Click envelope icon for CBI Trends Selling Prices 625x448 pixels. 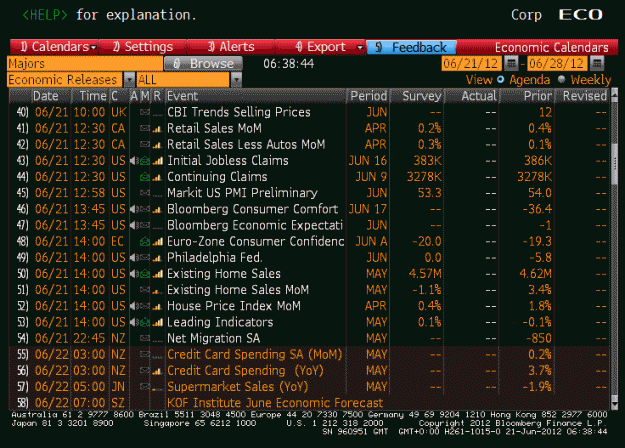(145, 112)
